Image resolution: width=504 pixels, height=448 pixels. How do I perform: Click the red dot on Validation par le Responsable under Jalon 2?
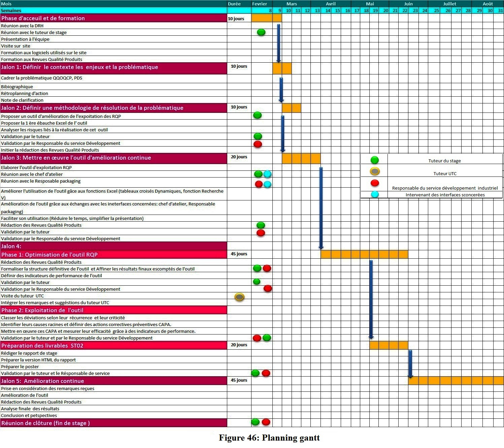258,144
